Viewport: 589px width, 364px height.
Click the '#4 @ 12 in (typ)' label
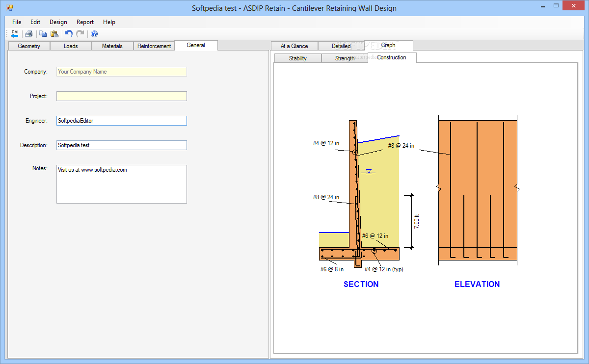pos(384,269)
